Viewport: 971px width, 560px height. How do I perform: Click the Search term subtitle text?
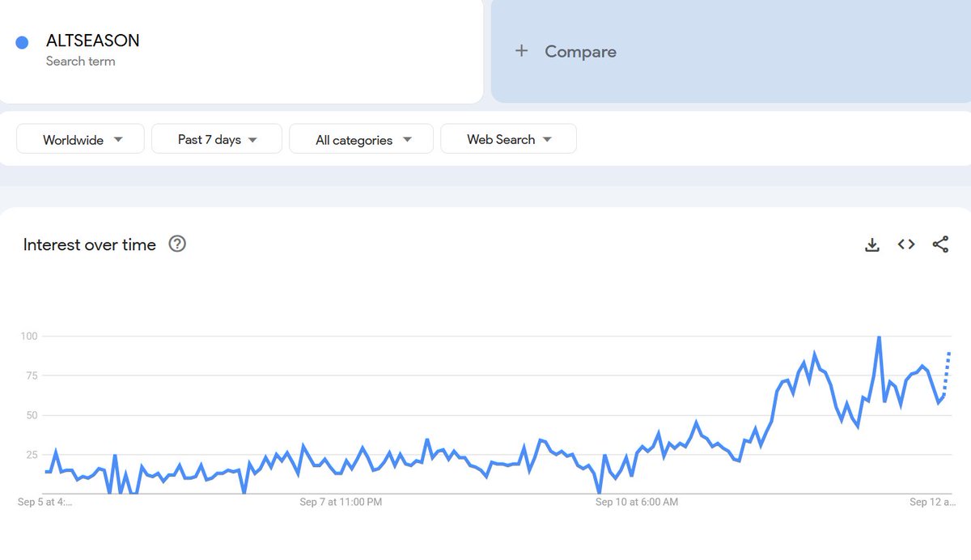pyautogui.click(x=80, y=62)
